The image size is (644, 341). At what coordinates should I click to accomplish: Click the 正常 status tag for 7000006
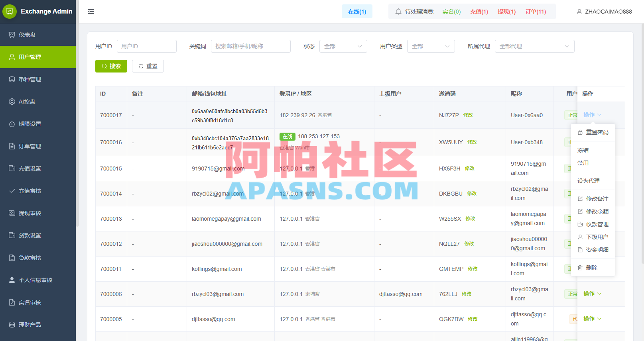coord(572,294)
